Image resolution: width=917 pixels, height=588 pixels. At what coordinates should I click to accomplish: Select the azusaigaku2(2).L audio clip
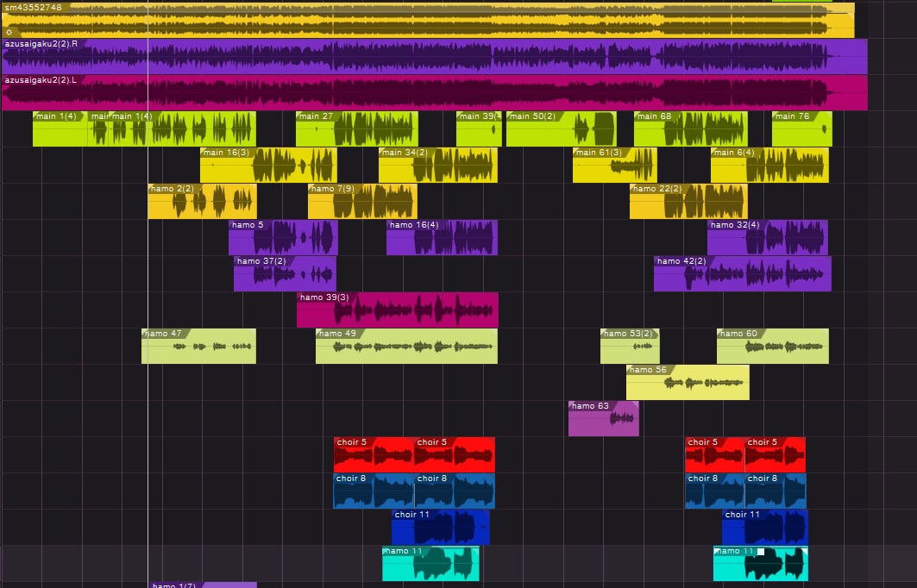point(435,93)
